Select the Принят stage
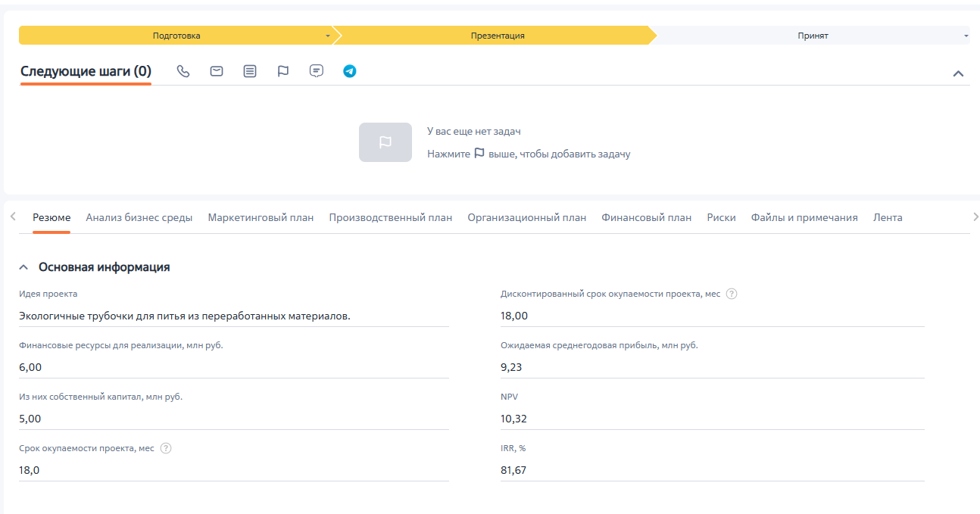 coord(813,36)
